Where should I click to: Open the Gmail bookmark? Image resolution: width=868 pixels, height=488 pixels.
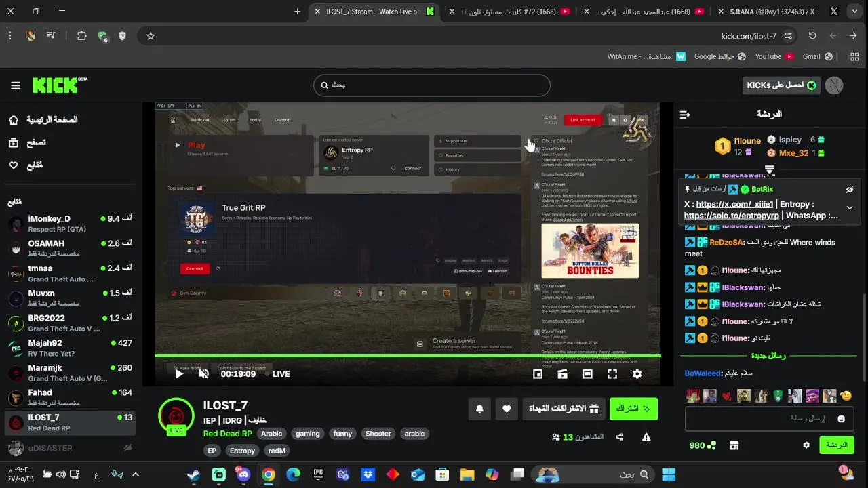click(x=817, y=57)
